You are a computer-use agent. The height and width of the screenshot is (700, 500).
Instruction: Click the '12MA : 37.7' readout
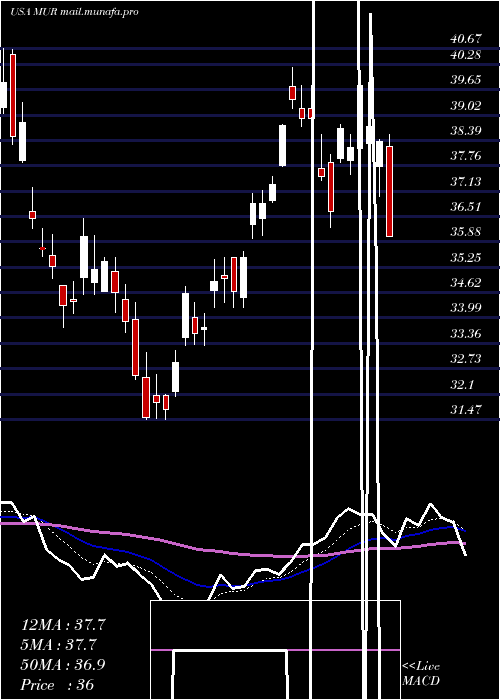click(x=63, y=624)
